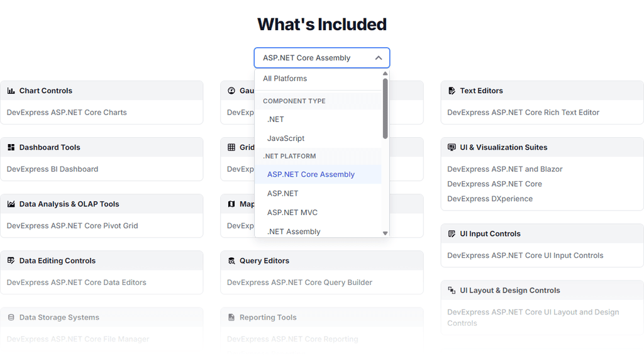Open DevExpress ASP.NET Core UI Layout and Design link
Image resolution: width=644 pixels, height=356 pixels.
pyautogui.click(x=533, y=318)
